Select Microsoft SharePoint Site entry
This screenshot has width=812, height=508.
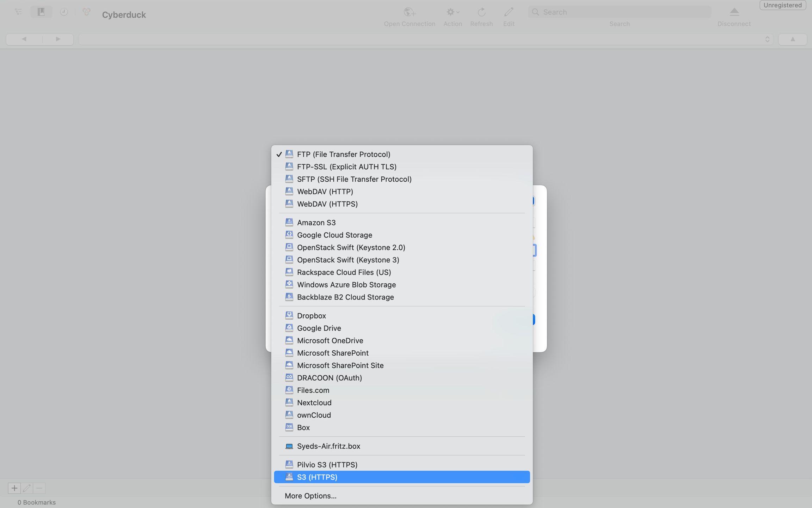click(402, 365)
